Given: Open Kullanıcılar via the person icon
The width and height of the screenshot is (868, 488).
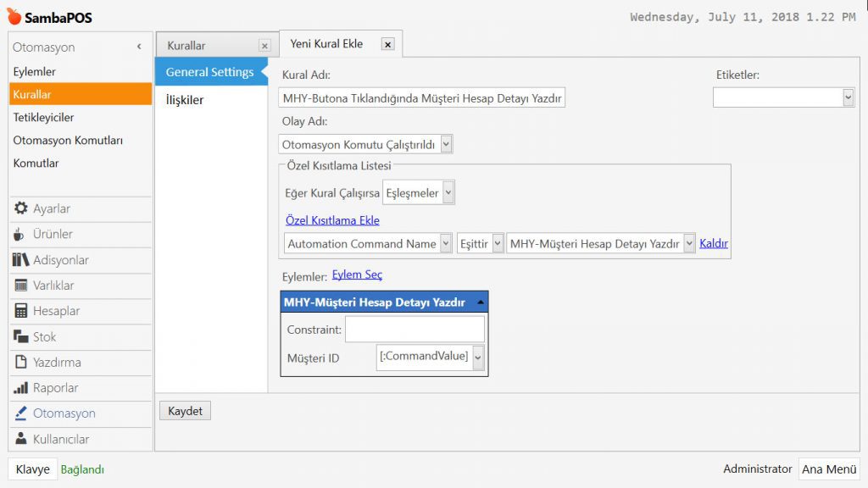Looking at the screenshot, I should tap(21, 439).
